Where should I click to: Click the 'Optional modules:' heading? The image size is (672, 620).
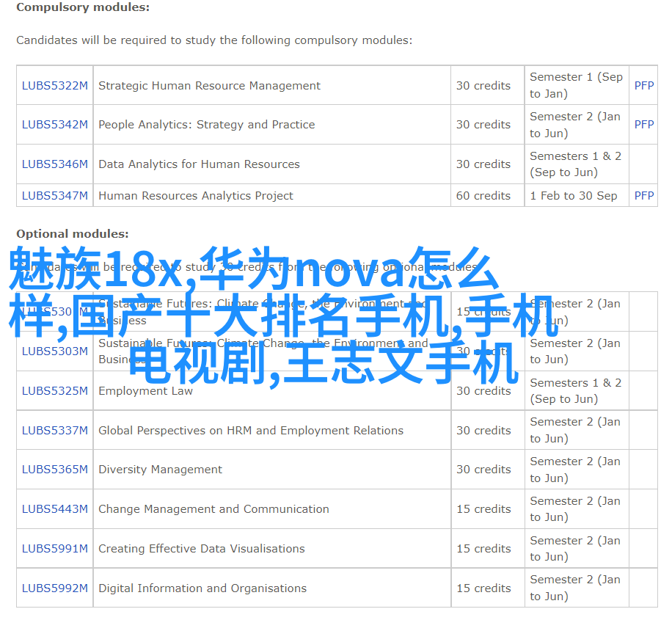pos(73,234)
